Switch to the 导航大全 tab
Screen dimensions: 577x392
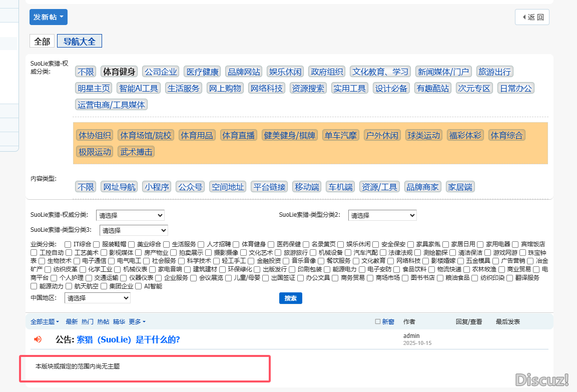click(x=79, y=41)
